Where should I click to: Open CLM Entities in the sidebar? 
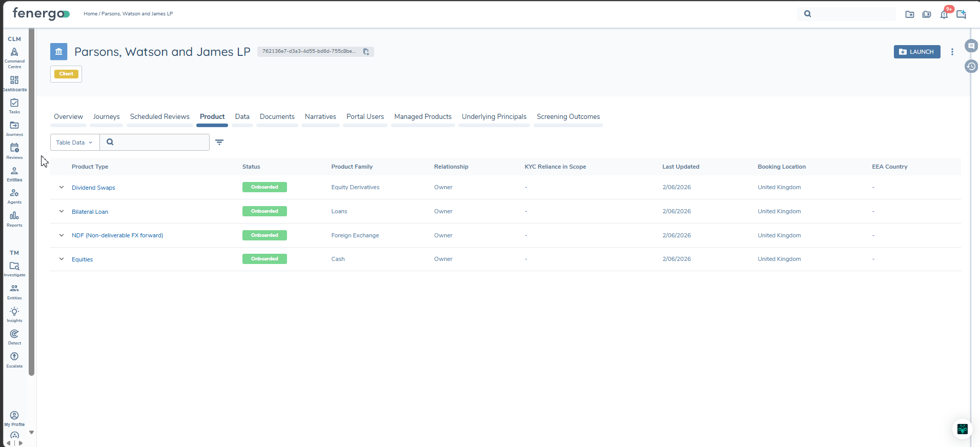14,174
